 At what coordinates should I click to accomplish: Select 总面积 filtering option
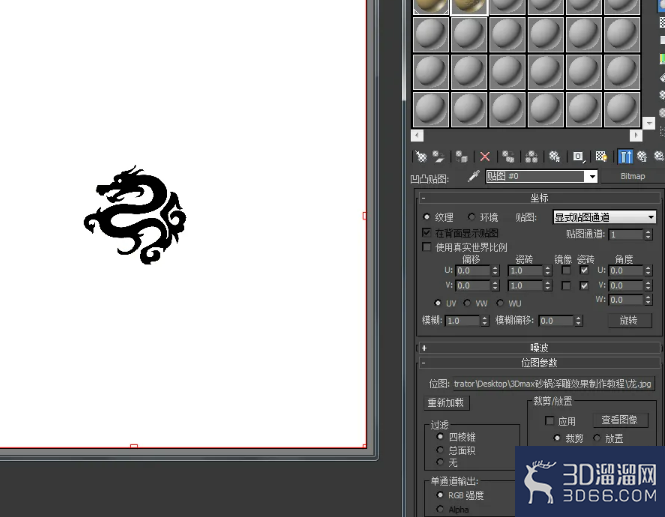tap(440, 450)
